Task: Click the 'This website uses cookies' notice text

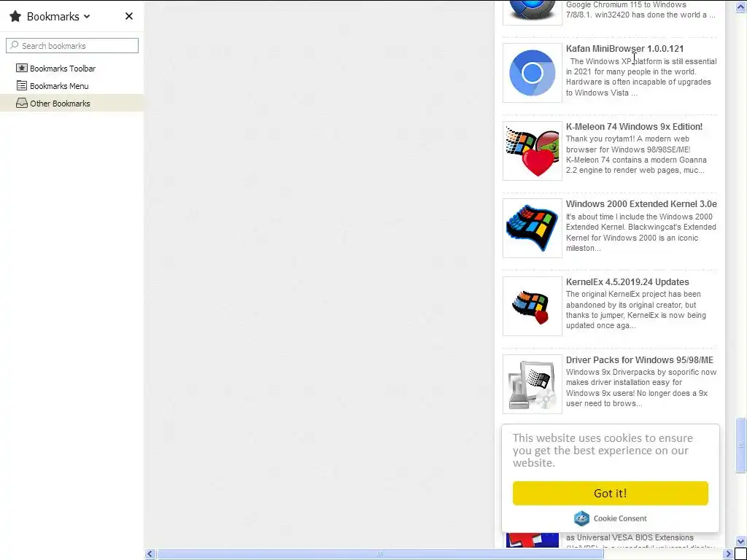Action: coord(603,451)
